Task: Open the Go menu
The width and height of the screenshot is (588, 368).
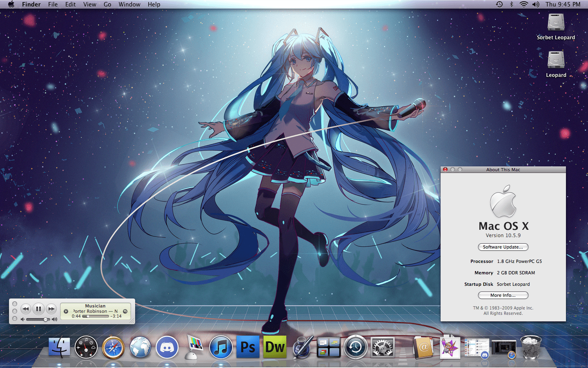Action: tap(107, 4)
